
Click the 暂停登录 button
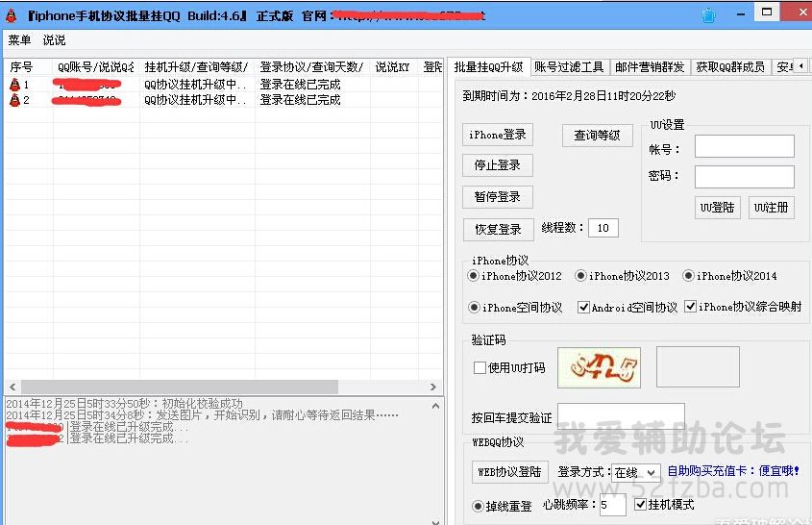pyautogui.click(x=497, y=197)
